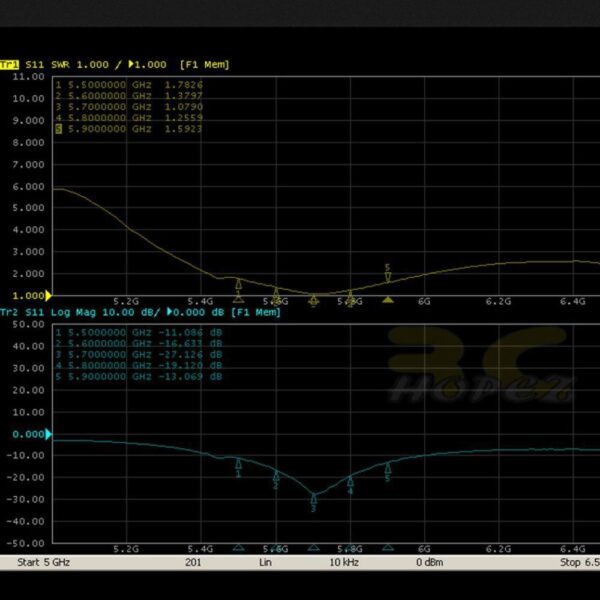Click the 201 points status entry
The width and height of the screenshot is (600, 600).
click(193, 562)
